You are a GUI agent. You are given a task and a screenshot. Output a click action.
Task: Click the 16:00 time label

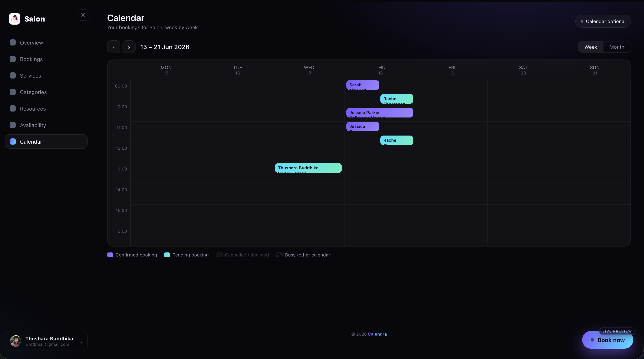click(x=121, y=231)
